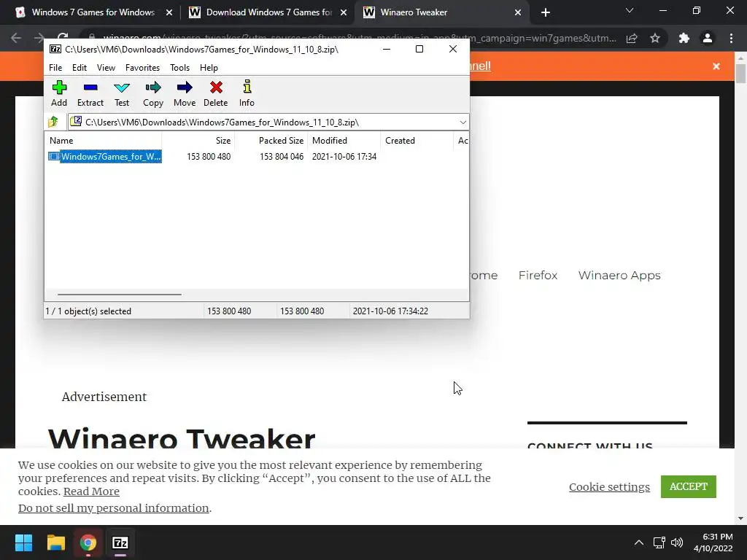Switch to Download Windows 7 Games tab
This screenshot has width=747, height=560.
(268, 12)
